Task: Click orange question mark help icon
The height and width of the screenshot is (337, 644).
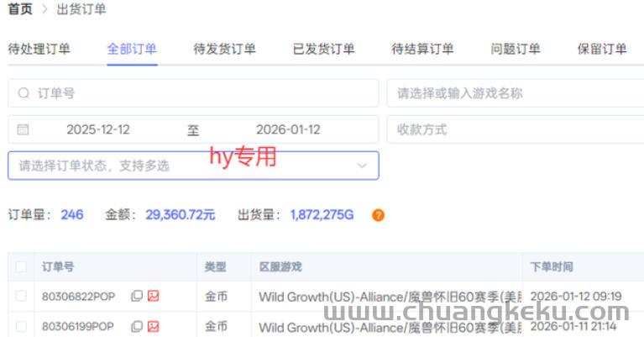Action: tap(378, 215)
